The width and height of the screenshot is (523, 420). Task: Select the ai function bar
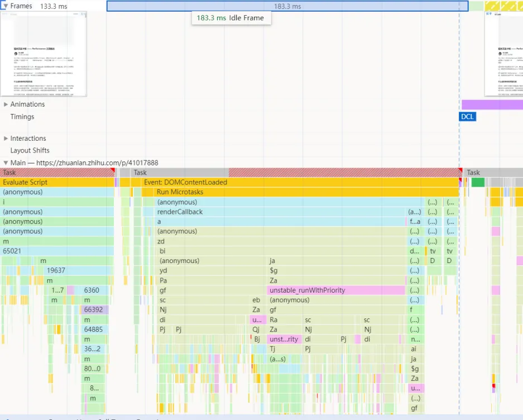(x=416, y=349)
